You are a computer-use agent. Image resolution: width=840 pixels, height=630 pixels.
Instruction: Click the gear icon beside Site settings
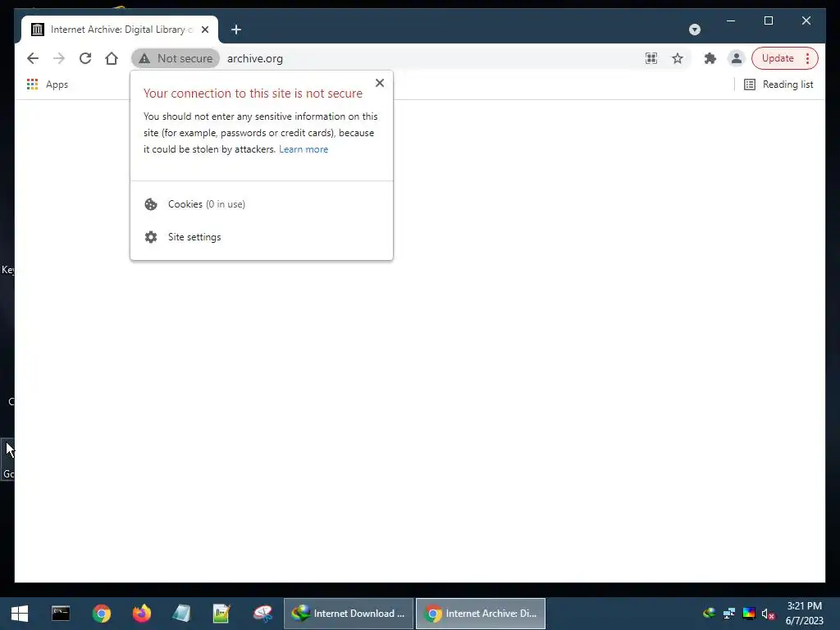pos(151,237)
